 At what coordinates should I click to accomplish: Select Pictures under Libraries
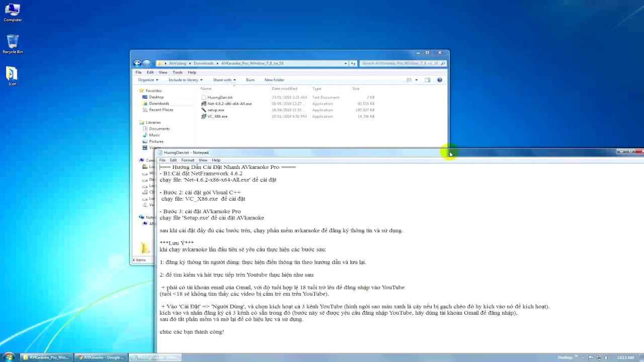click(x=156, y=141)
